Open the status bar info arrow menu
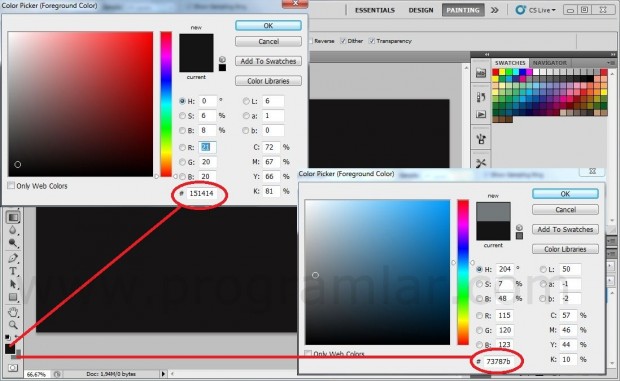The image size is (620, 381). pyautogui.click(x=163, y=373)
